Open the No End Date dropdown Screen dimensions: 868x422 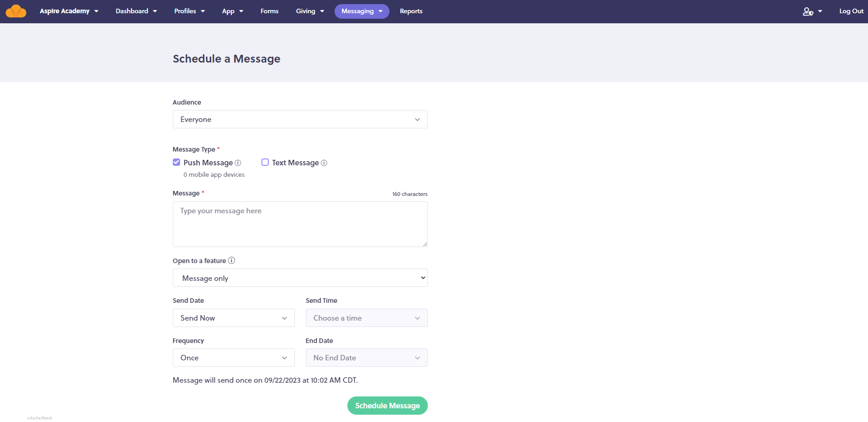tap(366, 358)
